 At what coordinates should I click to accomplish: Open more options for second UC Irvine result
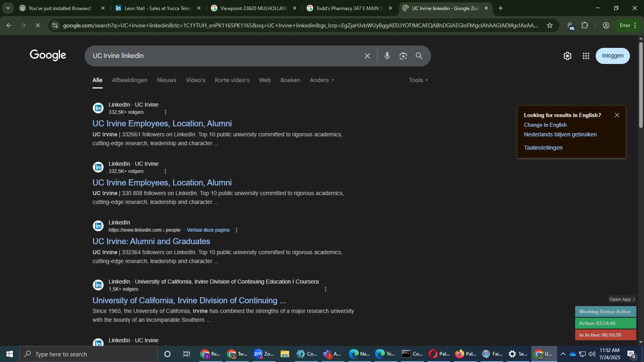165,171
